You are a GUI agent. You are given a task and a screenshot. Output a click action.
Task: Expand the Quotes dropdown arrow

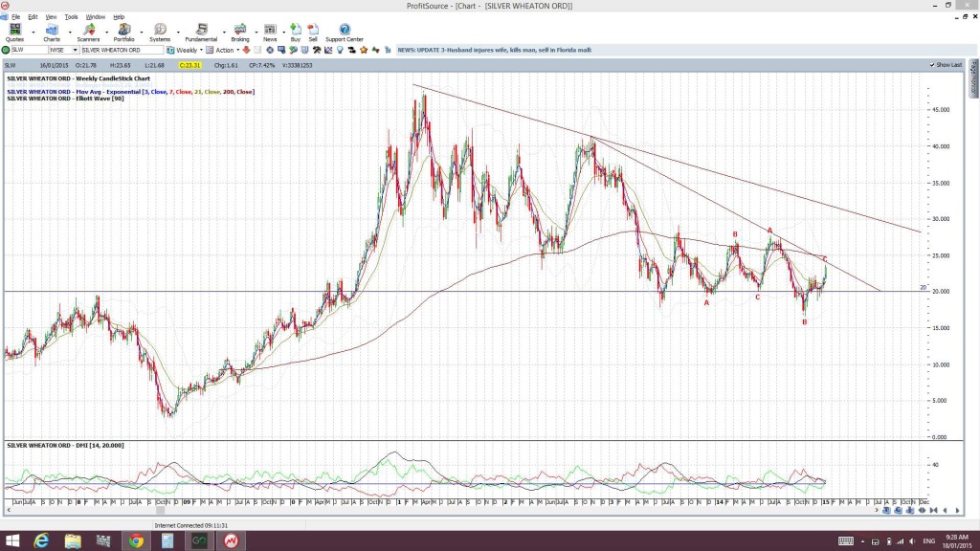(x=33, y=33)
